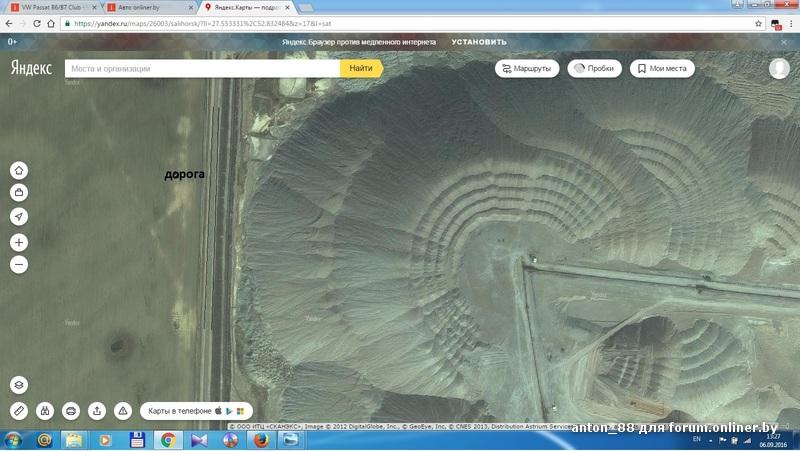This screenshot has width=800, height=451.
Task: Launch Firefox from taskbar
Action: (261, 440)
